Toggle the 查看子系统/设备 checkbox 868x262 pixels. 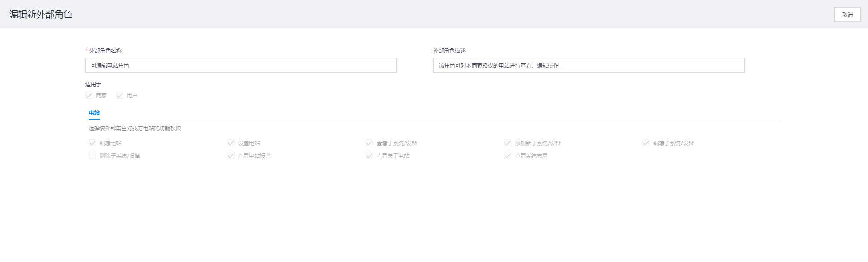click(369, 143)
